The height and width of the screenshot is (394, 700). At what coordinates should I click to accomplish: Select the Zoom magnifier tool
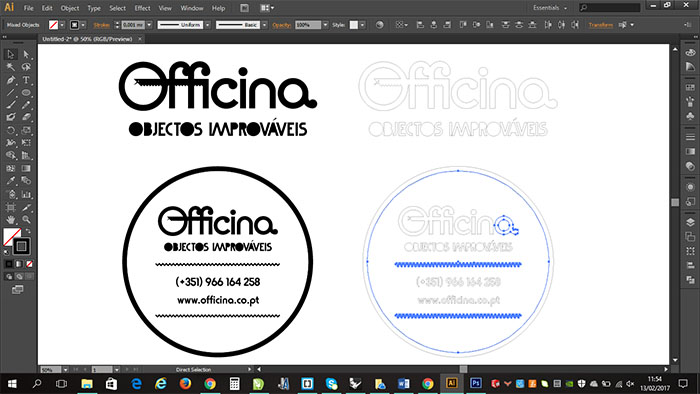(x=26, y=220)
